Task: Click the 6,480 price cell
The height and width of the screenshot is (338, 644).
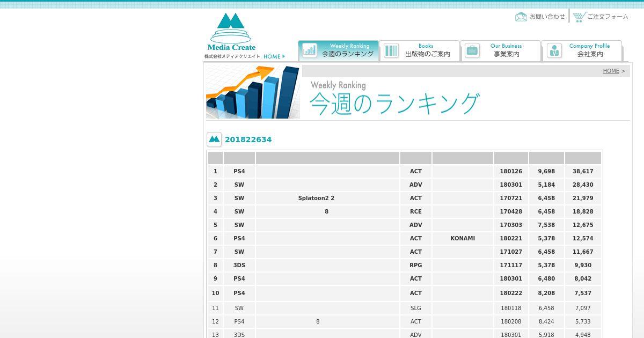Action: [x=546, y=278]
